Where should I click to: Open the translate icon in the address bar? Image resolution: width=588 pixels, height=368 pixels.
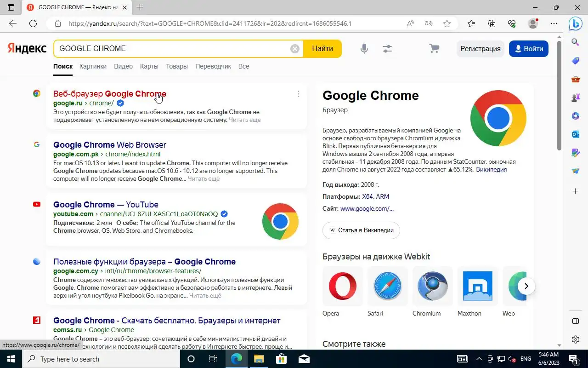pyautogui.click(x=429, y=23)
